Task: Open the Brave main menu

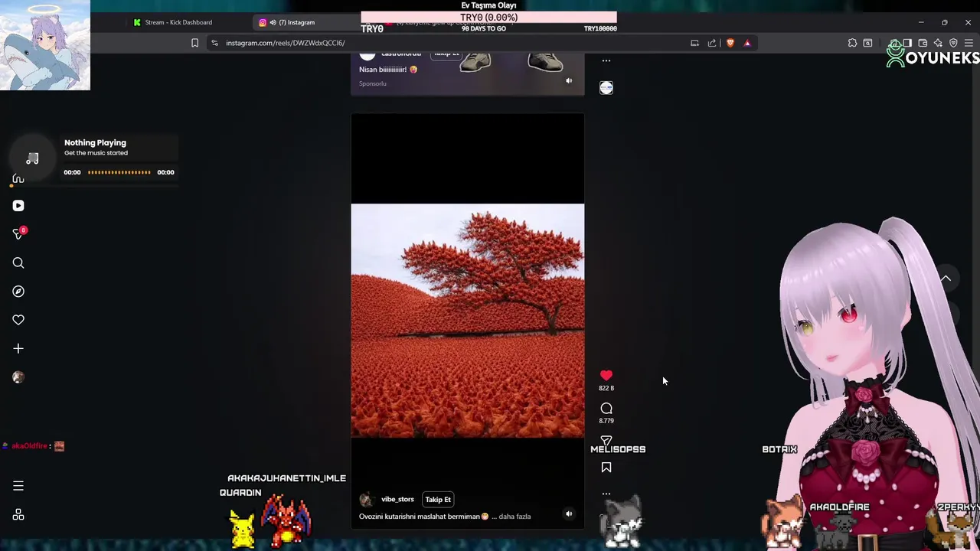Action: (969, 43)
